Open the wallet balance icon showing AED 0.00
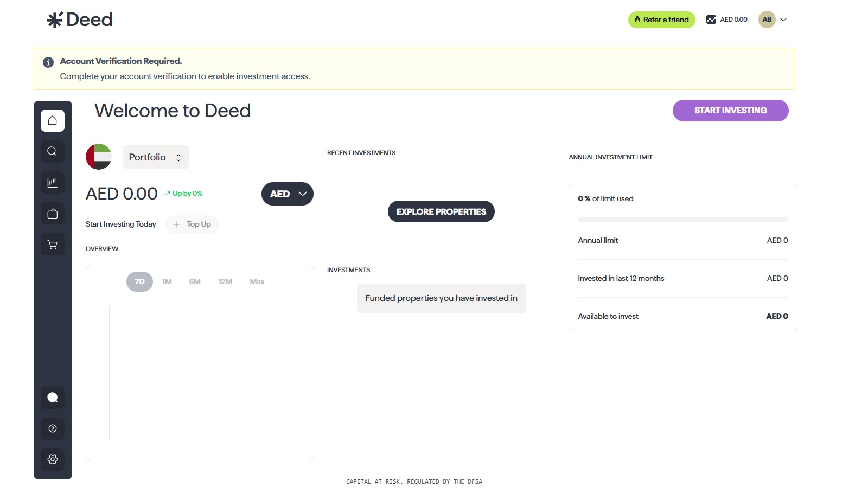This screenshot has height=488, width=868. click(x=710, y=19)
